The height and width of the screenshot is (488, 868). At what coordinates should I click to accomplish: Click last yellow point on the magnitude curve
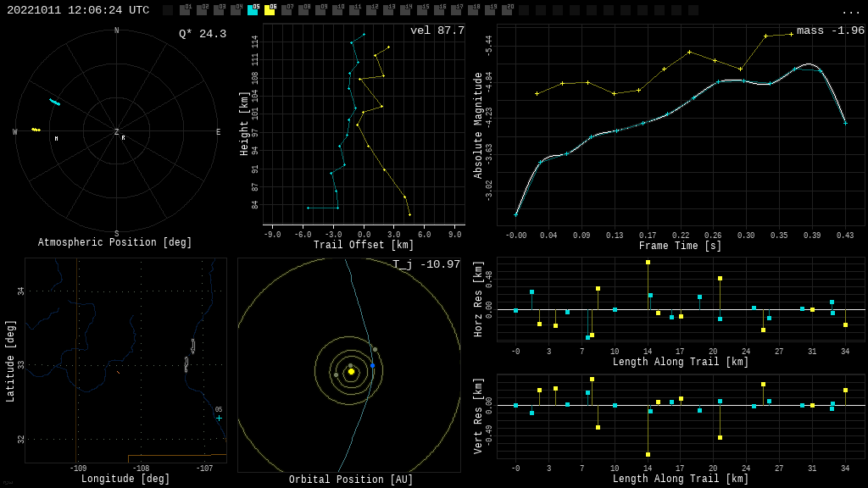point(791,34)
